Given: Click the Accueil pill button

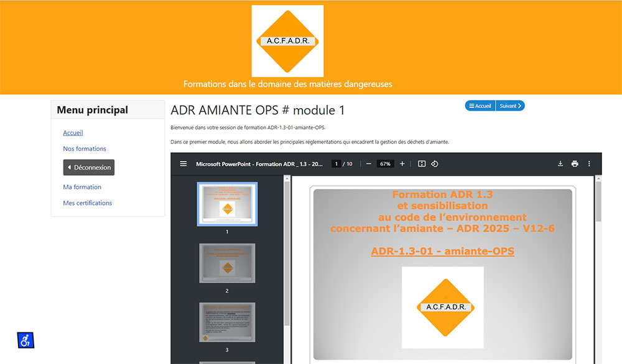Looking at the screenshot, I should [480, 106].
